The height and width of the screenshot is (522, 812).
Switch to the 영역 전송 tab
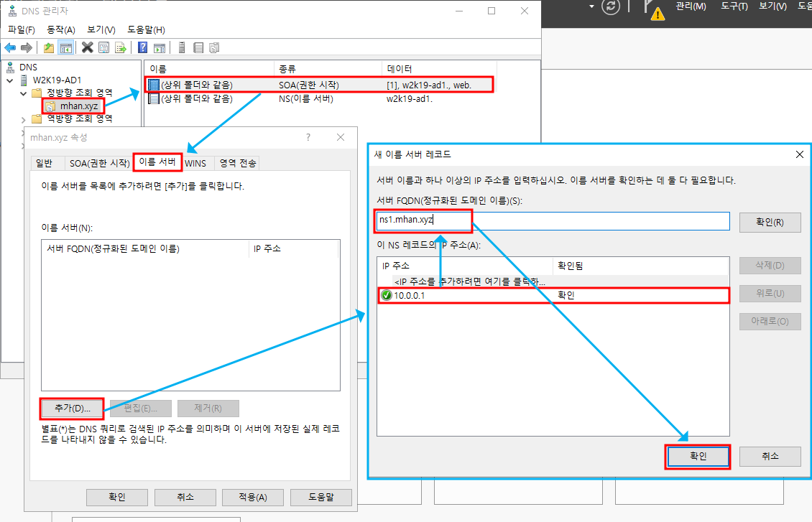tap(238, 164)
